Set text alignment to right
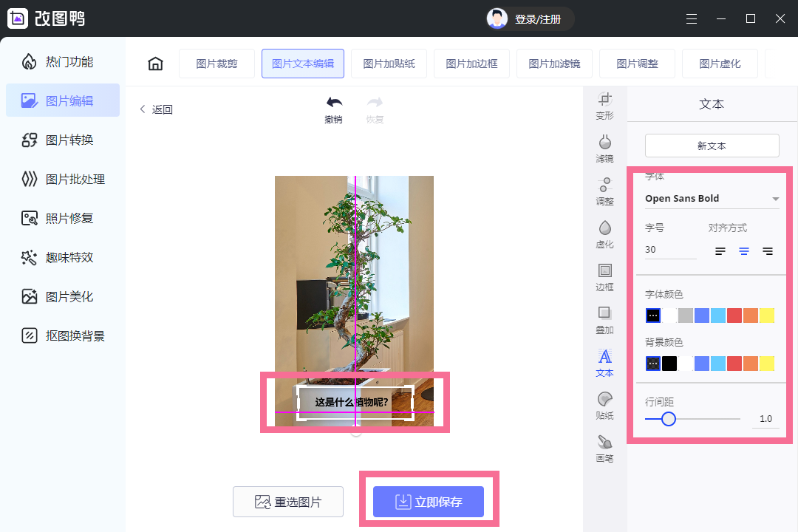The height and width of the screenshot is (532, 798). (768, 251)
